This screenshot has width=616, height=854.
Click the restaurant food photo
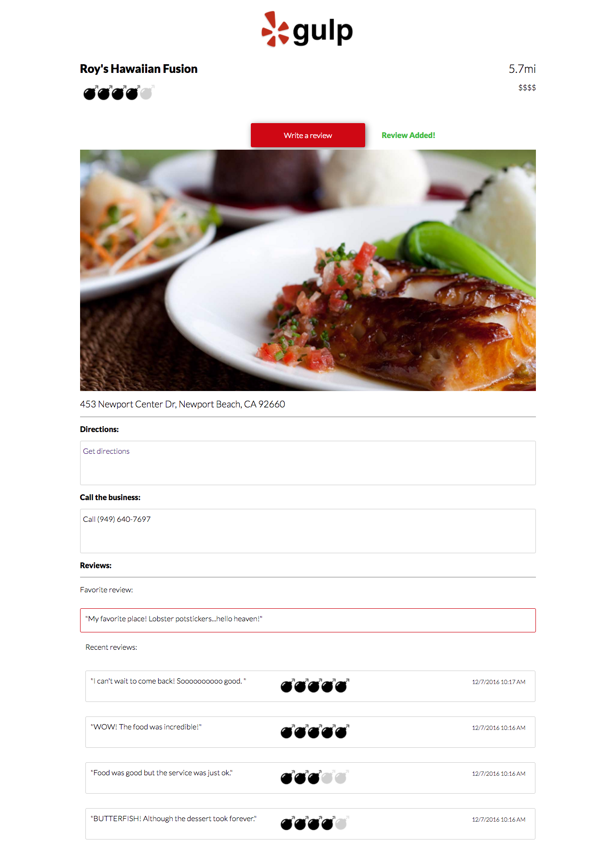coord(308,270)
